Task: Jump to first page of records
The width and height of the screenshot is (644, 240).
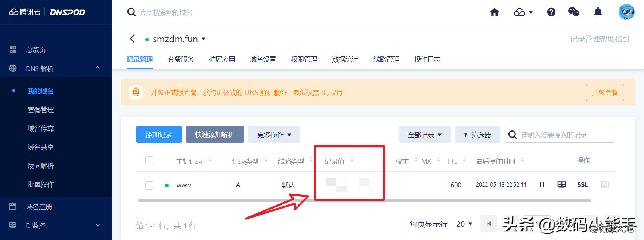Action: (489, 224)
